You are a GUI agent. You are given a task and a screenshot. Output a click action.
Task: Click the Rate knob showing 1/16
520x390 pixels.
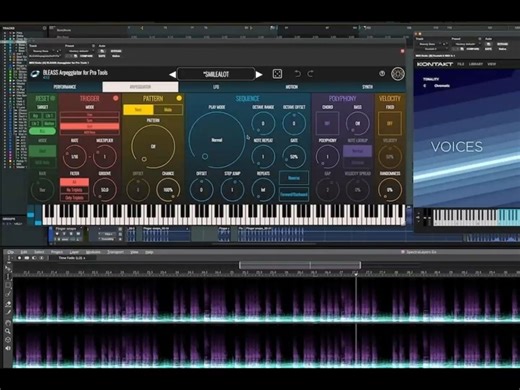[x=74, y=156]
